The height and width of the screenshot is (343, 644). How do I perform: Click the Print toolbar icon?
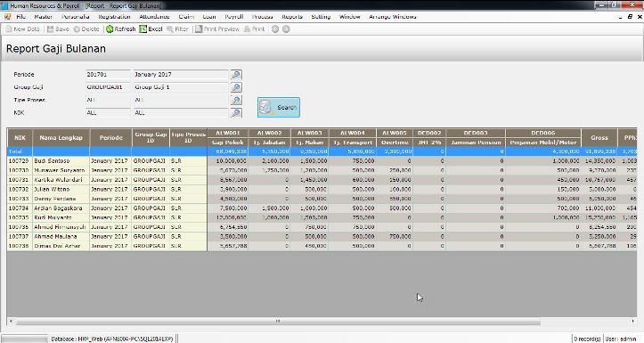tap(247, 29)
